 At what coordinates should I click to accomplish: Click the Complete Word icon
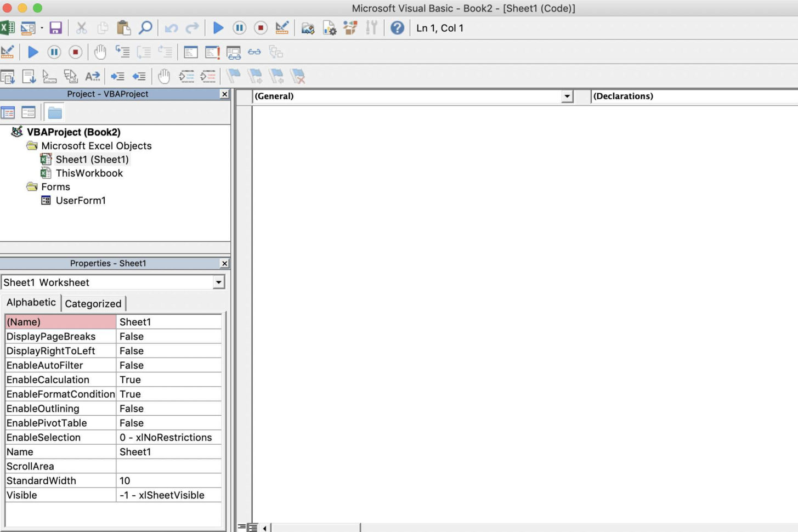pos(93,76)
